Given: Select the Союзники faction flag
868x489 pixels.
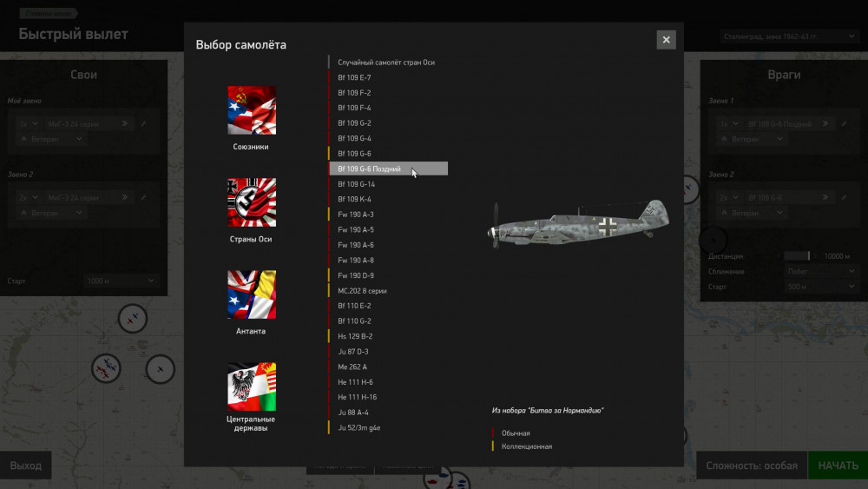Looking at the screenshot, I should [252, 110].
